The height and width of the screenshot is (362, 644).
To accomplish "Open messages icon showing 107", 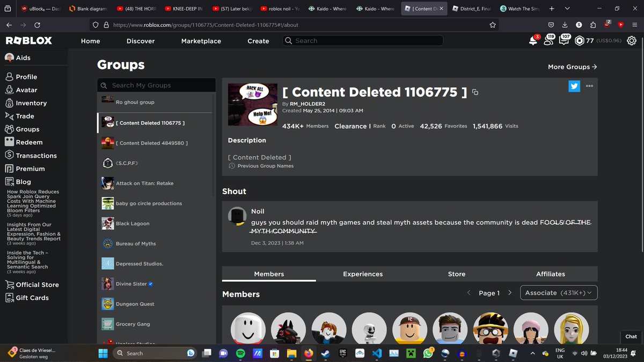I will pos(564,41).
